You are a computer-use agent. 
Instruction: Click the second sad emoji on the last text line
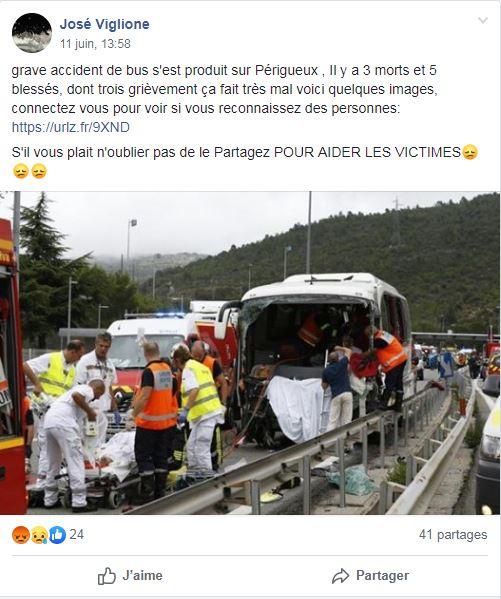(x=39, y=171)
